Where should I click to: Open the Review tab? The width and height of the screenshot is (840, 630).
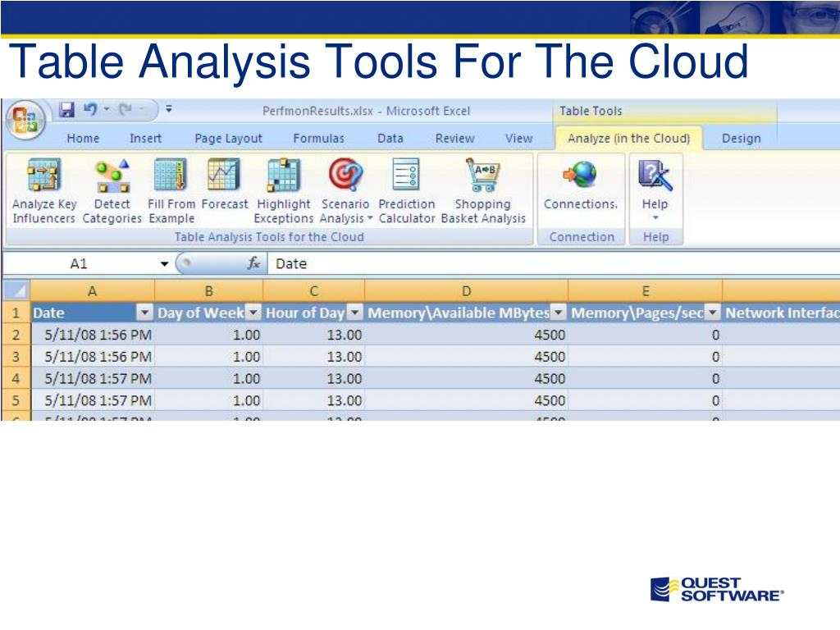pos(454,138)
